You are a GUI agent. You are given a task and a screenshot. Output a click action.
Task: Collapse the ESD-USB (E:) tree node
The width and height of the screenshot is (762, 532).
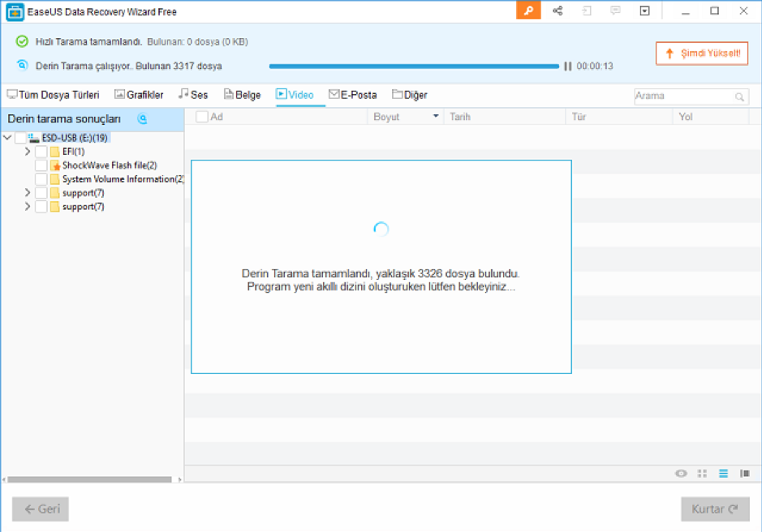point(7,138)
